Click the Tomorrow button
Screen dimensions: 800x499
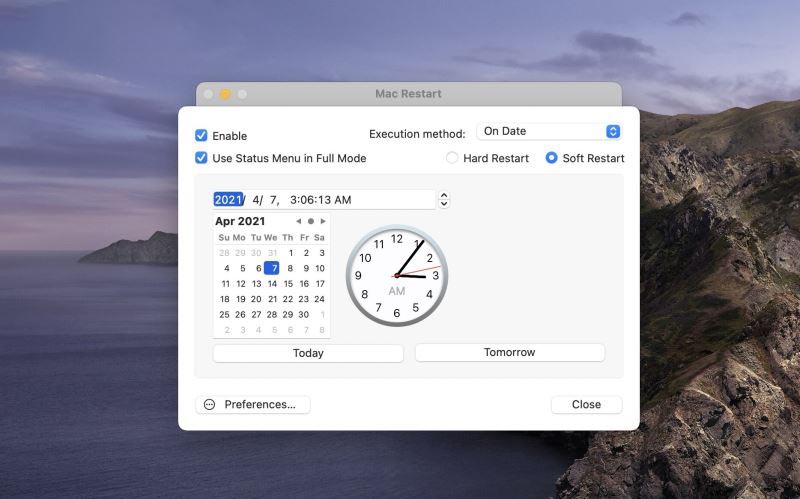(x=510, y=353)
